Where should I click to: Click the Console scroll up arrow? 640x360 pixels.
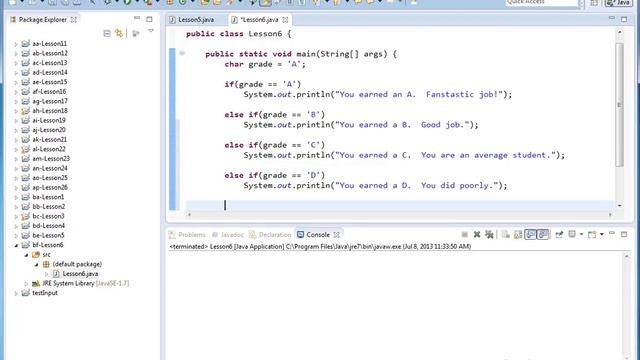627,256
